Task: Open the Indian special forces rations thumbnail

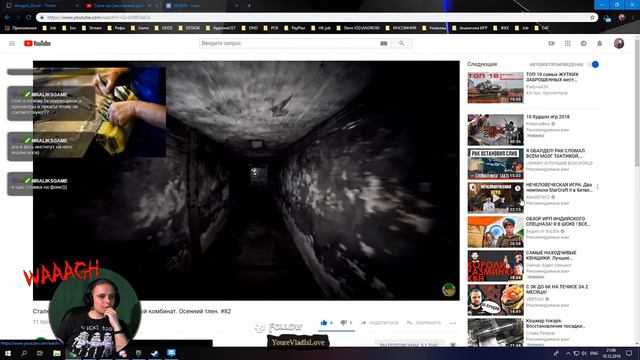Action: [496, 232]
